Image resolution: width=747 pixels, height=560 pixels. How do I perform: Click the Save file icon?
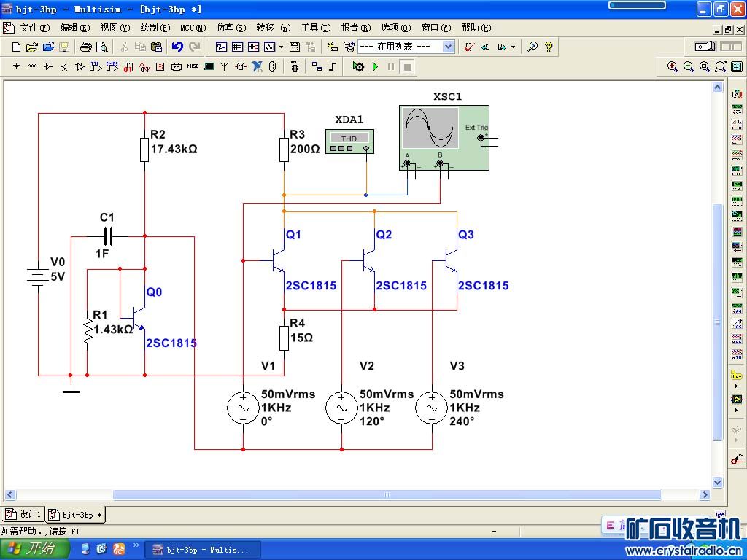point(64,47)
